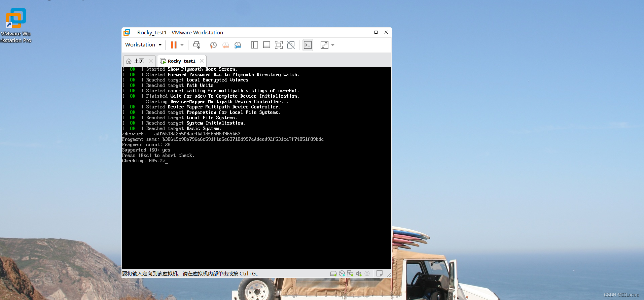Click the status bar hint about Ctrl+G
This screenshot has width=644, height=300.
click(190, 274)
